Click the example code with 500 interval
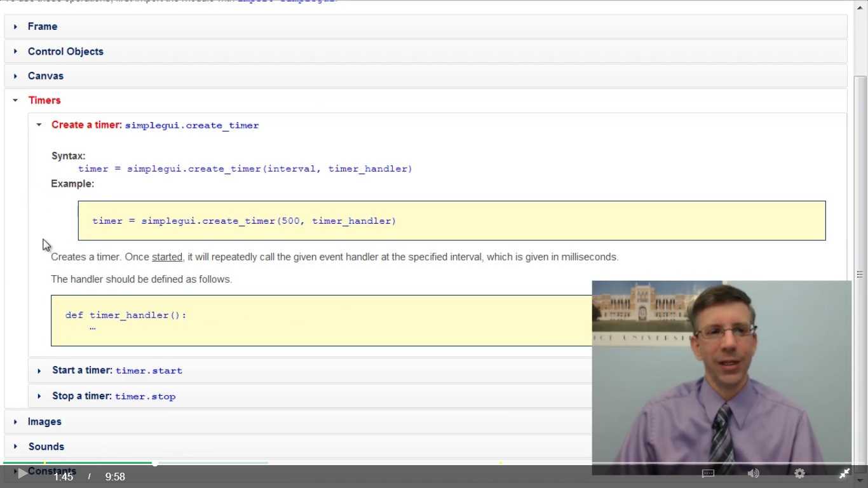The width and height of the screenshot is (868, 488). click(244, 221)
